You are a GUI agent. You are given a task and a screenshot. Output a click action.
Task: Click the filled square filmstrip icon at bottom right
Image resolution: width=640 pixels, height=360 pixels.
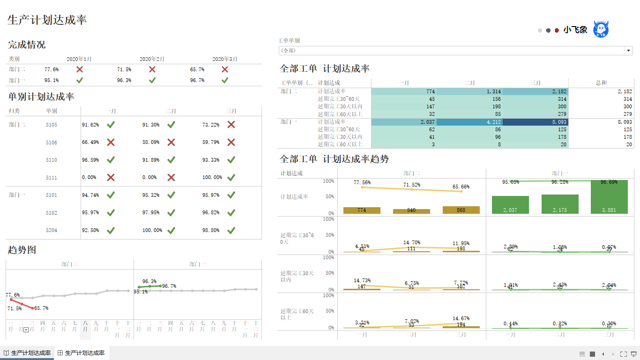tap(593, 354)
